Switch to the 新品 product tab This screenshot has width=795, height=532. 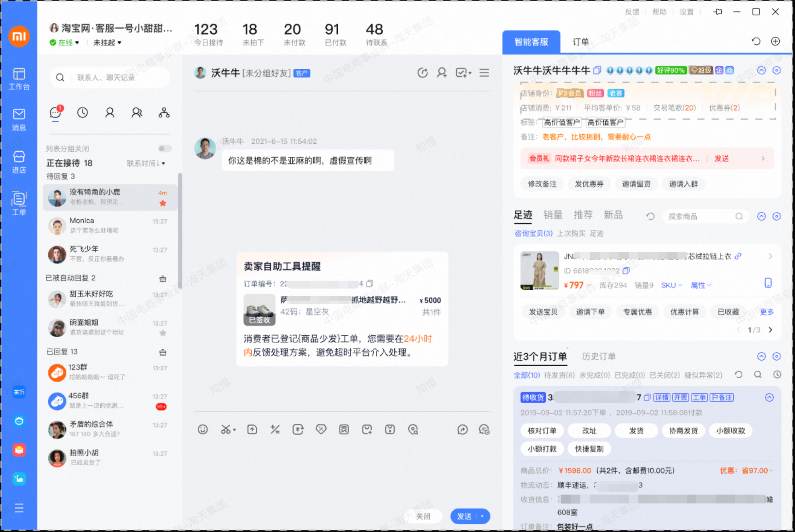point(613,215)
